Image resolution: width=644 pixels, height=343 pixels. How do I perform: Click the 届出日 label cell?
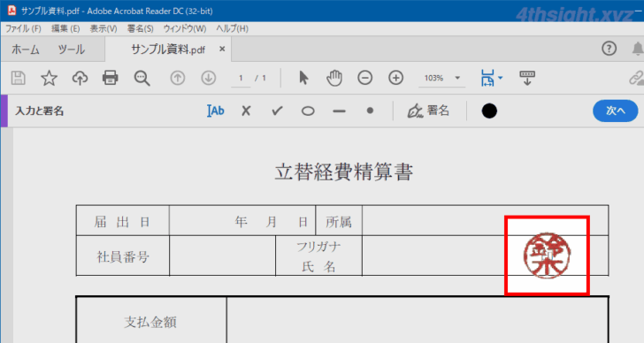click(x=122, y=221)
